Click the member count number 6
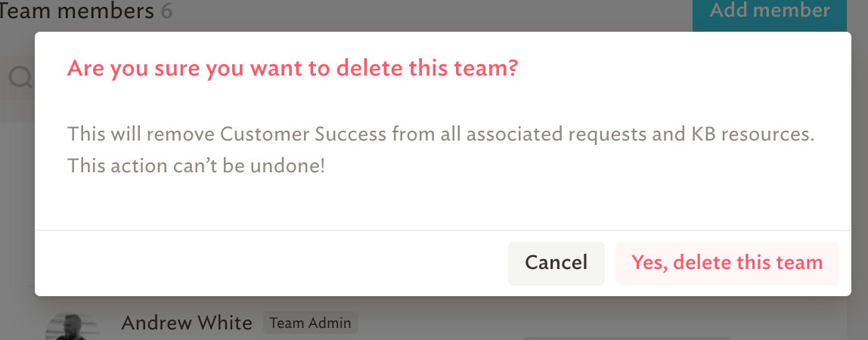Image resolution: width=868 pixels, height=340 pixels. click(x=166, y=11)
